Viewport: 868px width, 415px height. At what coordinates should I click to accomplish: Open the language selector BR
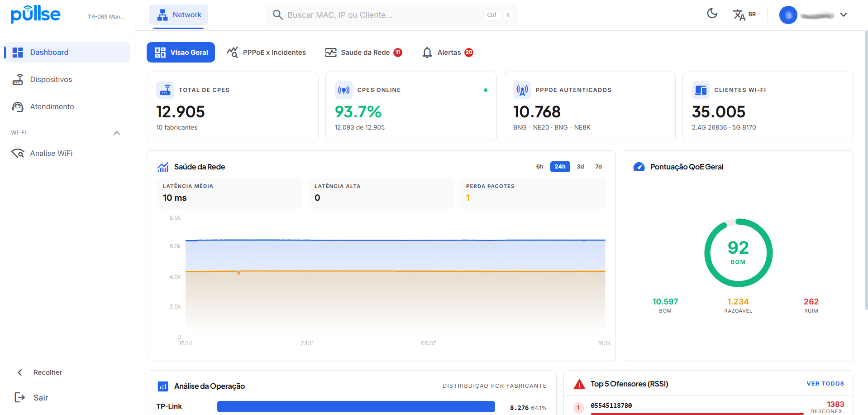click(744, 14)
